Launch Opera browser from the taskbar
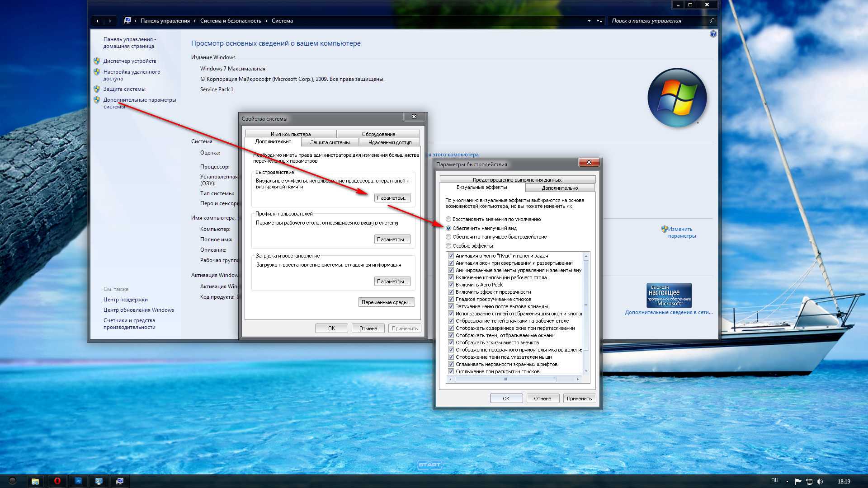The image size is (868, 488). click(x=57, y=481)
